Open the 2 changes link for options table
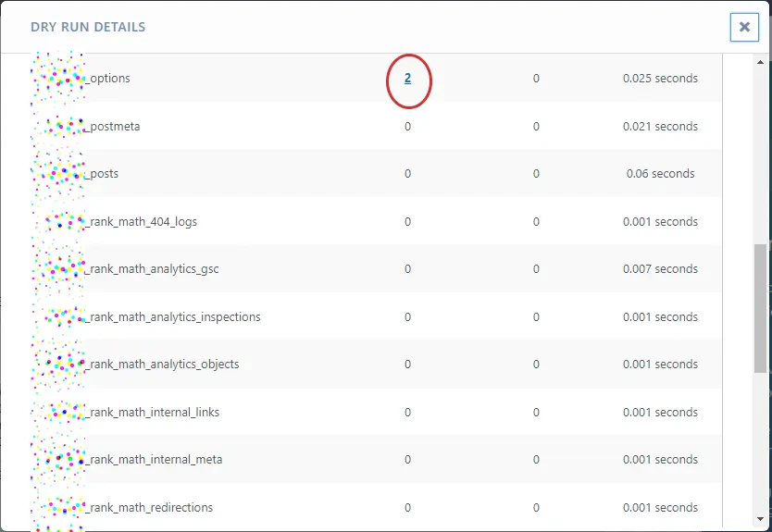 [x=407, y=79]
